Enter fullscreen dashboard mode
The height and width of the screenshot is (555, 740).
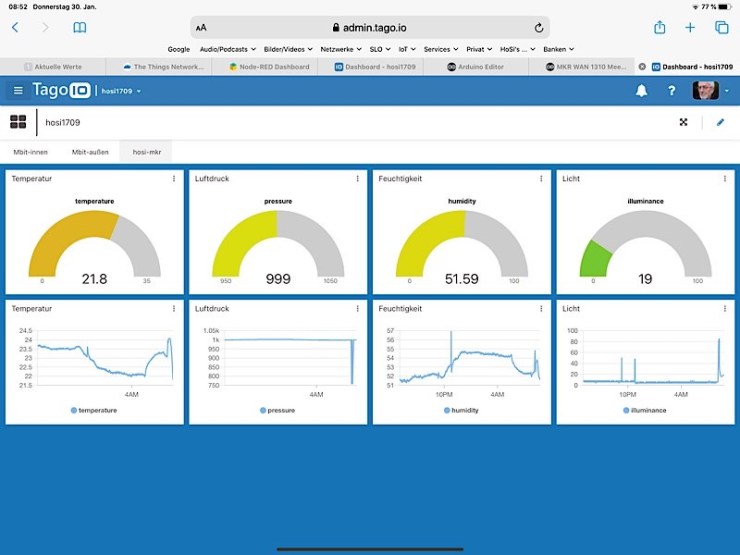tap(683, 122)
